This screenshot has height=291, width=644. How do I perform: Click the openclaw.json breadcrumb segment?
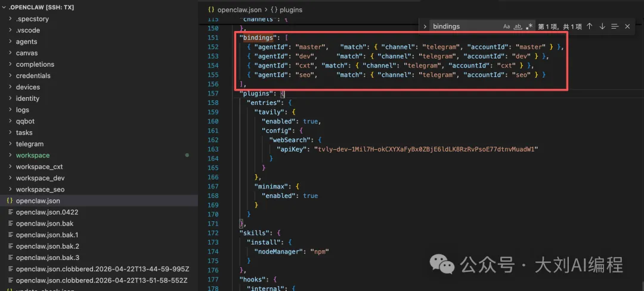click(239, 10)
